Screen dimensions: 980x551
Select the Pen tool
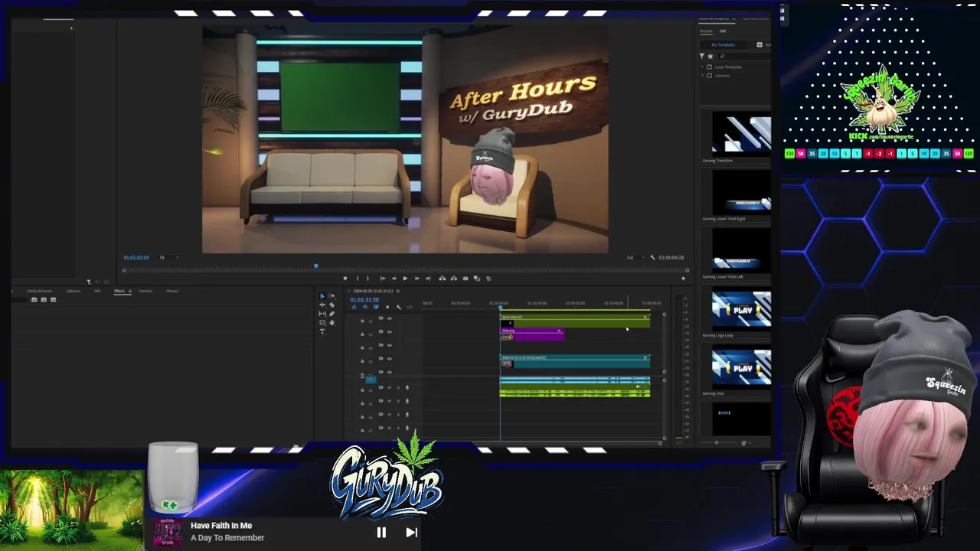click(x=332, y=314)
